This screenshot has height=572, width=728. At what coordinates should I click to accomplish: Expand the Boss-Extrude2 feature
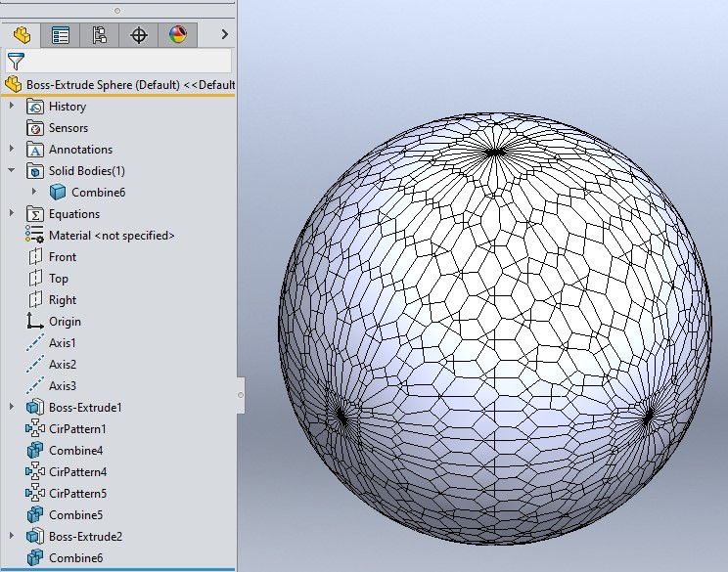12,536
